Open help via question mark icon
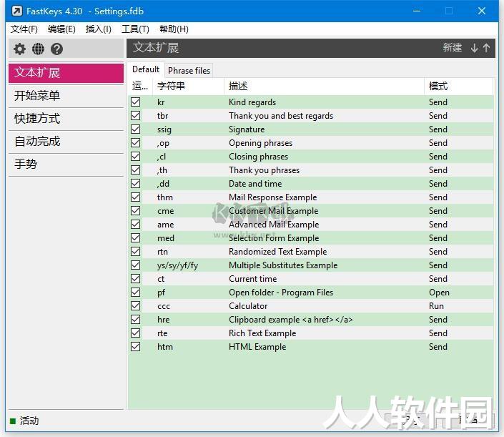504x437 pixels. [56, 49]
